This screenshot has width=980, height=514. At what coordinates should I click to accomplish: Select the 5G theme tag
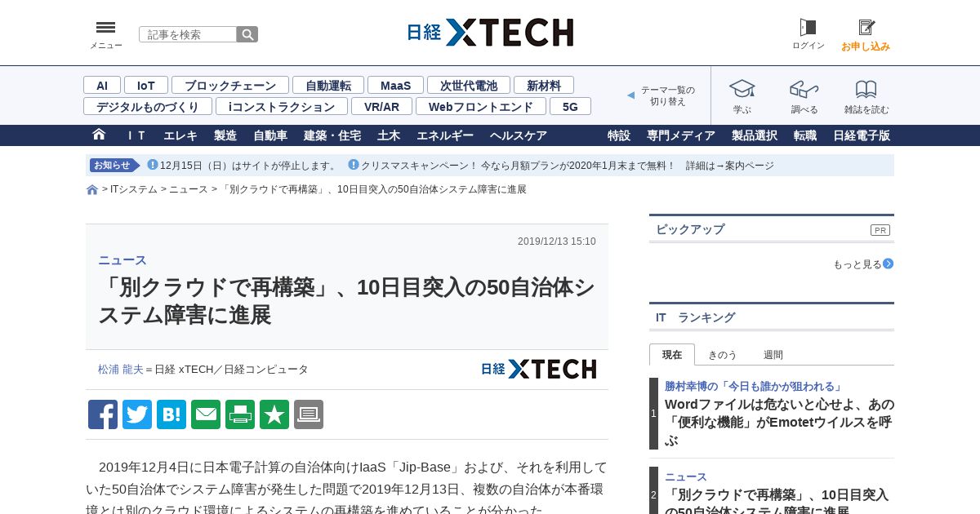570,106
